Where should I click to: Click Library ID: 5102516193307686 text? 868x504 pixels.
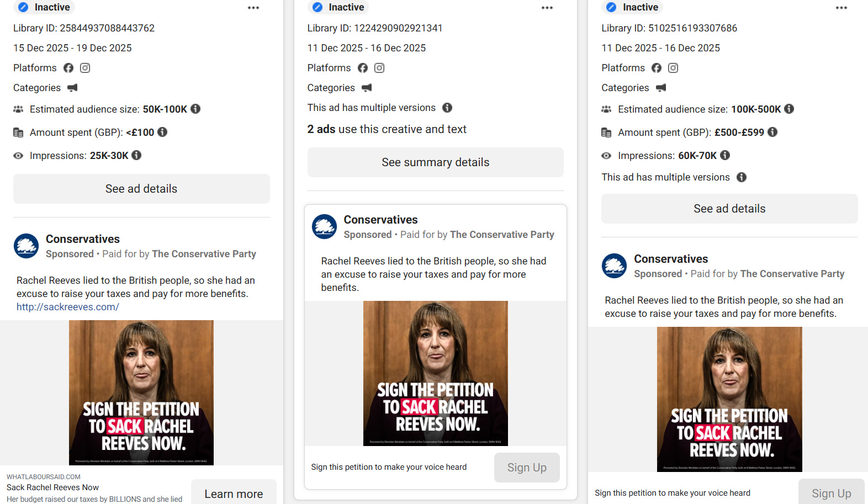(669, 28)
